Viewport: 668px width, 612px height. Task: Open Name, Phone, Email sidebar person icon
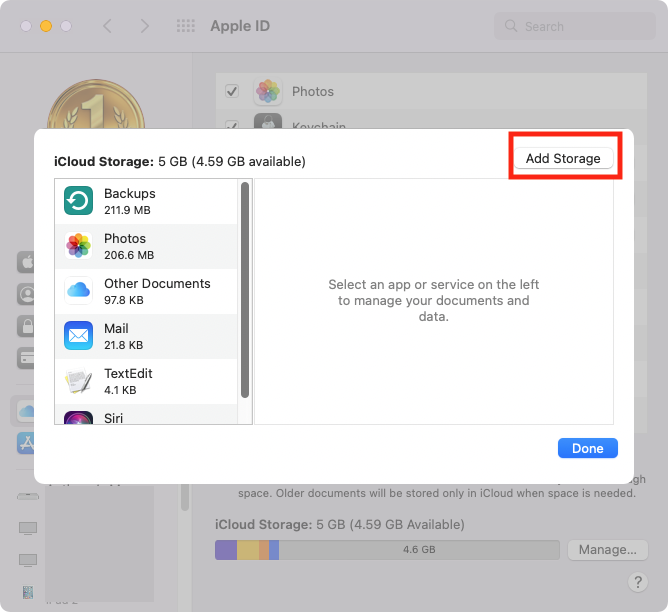click(26, 294)
